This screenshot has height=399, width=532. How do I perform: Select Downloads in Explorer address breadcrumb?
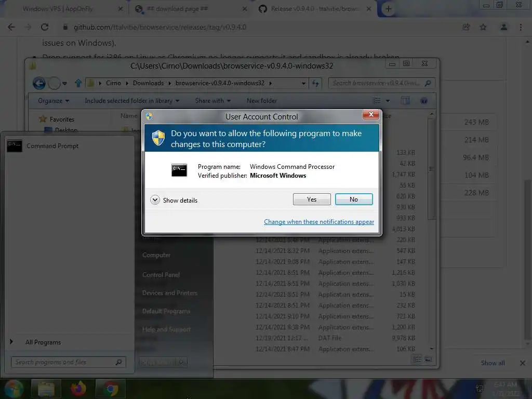148,83
